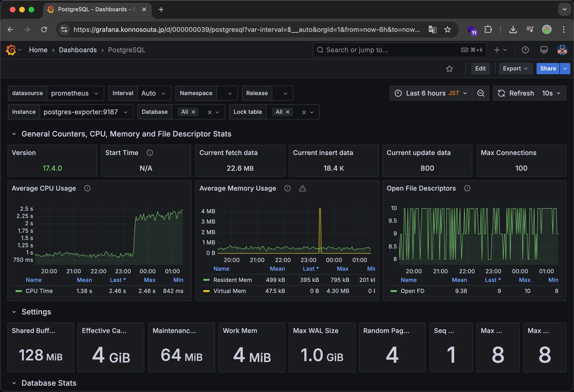Toggle Resident Mem series visibility
The height and width of the screenshot is (392, 574).
(x=232, y=280)
